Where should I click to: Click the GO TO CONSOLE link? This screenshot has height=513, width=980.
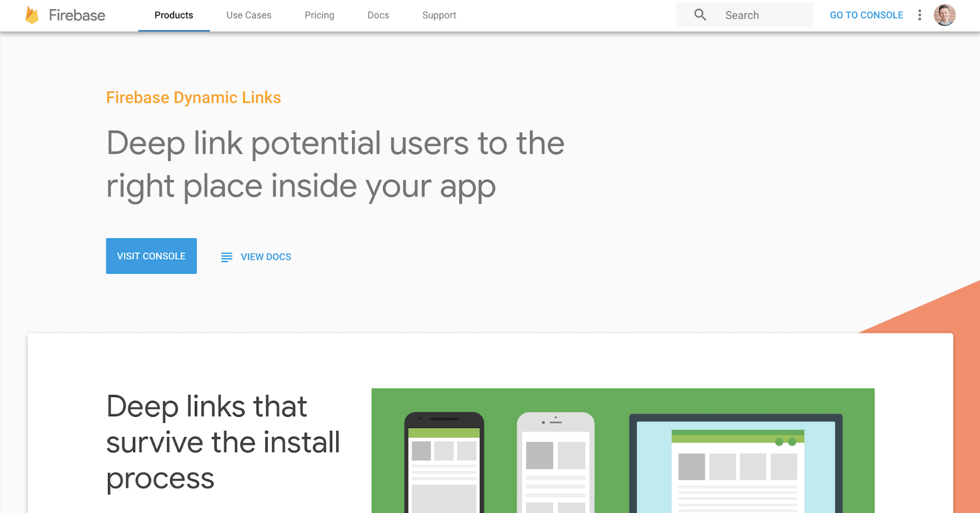tap(866, 15)
